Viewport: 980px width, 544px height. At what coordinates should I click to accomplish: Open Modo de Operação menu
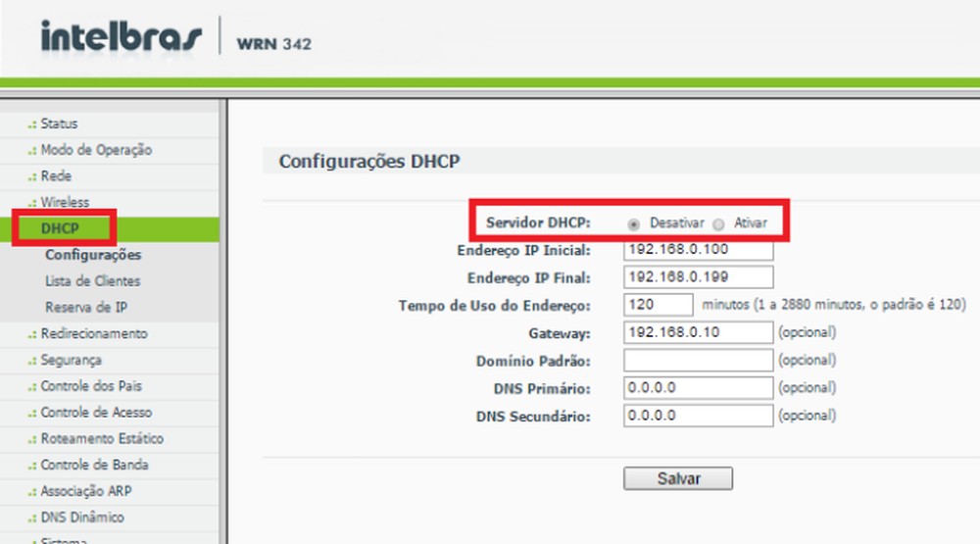click(x=96, y=150)
